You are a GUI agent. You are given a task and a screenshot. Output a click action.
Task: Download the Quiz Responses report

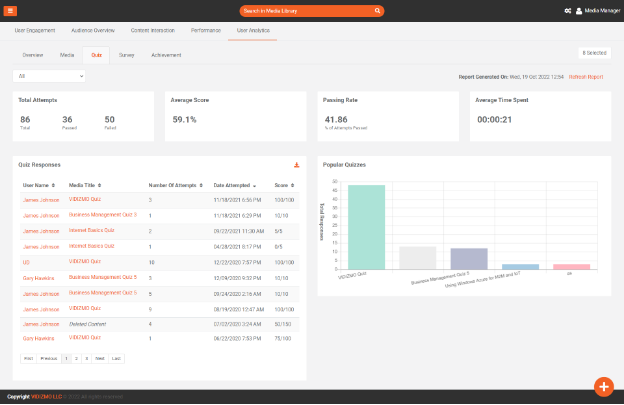pos(296,165)
